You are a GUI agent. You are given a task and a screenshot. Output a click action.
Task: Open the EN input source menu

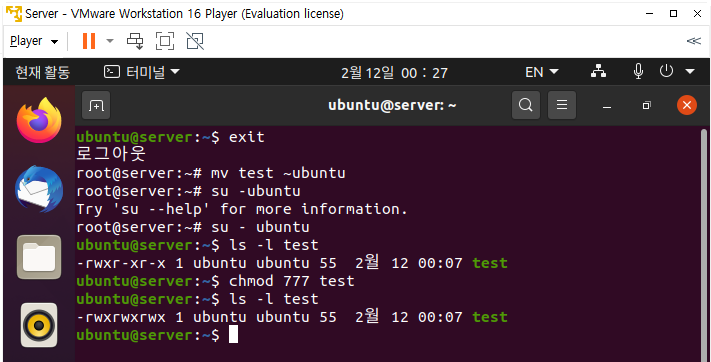541,72
